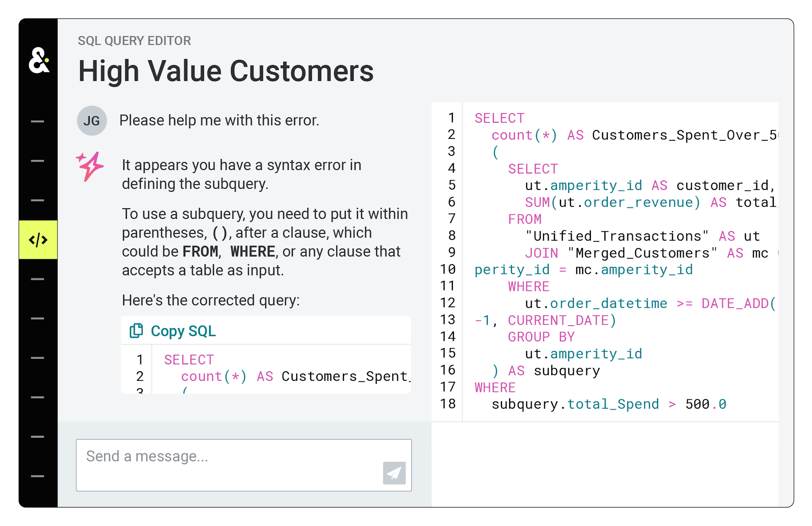812x526 pixels.
Task: Click the Copy SQL link
Action: 183,331
